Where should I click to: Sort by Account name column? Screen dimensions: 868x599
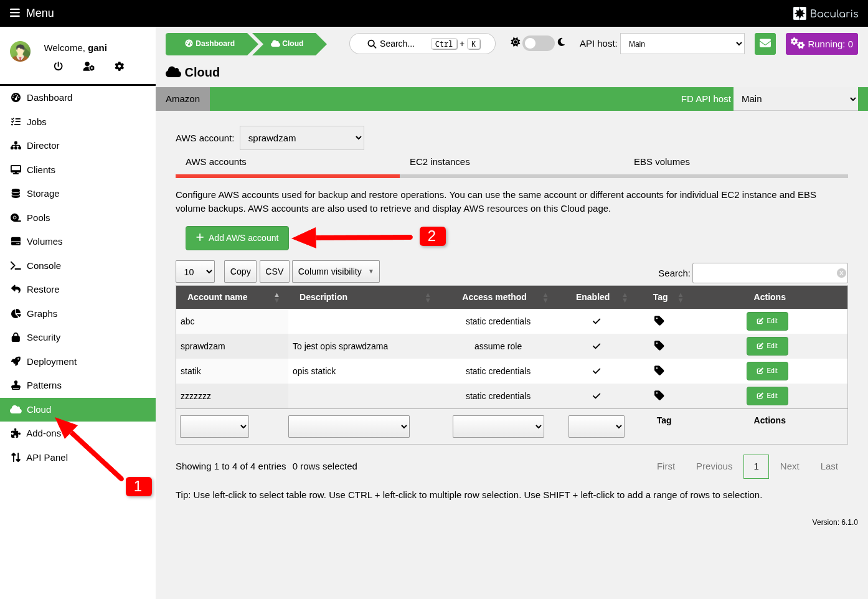pos(232,297)
